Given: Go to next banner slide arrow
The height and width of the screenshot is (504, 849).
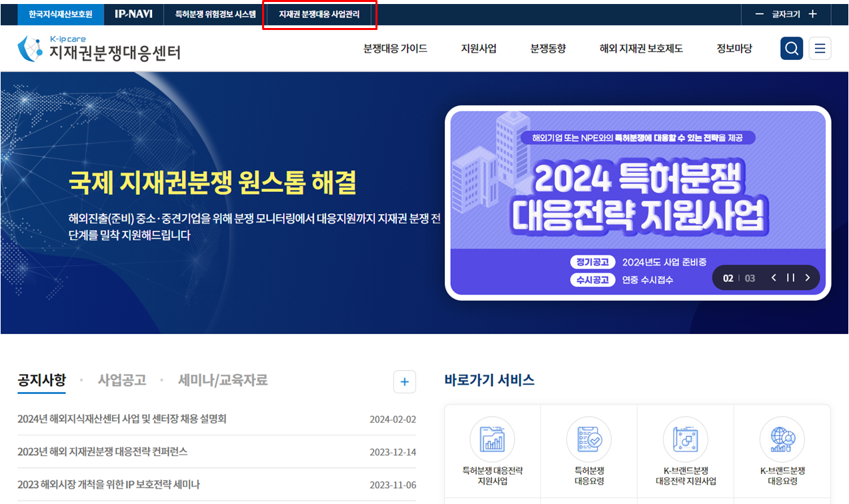Looking at the screenshot, I should pos(808,278).
